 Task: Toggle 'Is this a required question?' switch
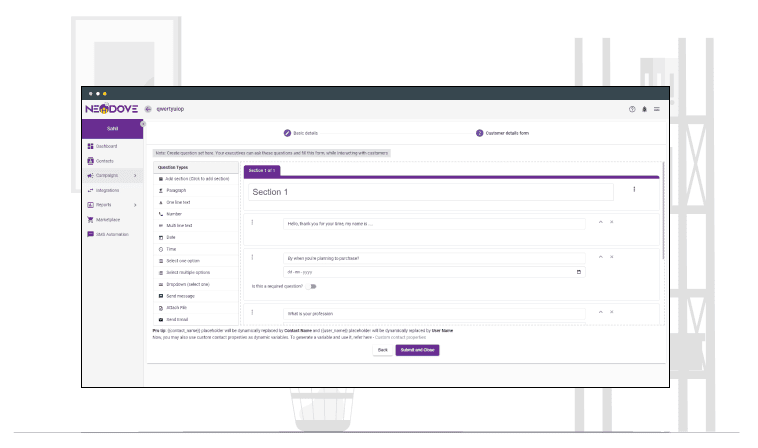click(x=311, y=286)
